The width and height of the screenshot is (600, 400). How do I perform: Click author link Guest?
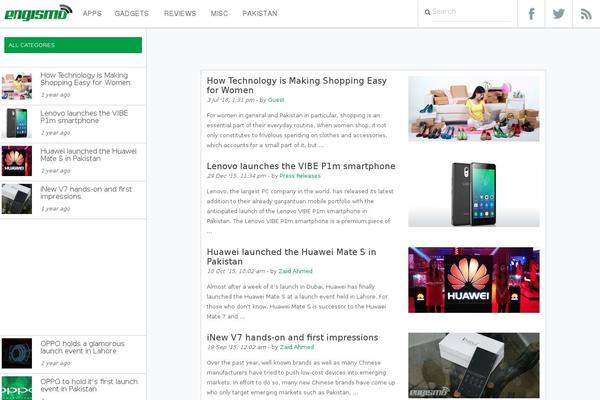coord(276,100)
